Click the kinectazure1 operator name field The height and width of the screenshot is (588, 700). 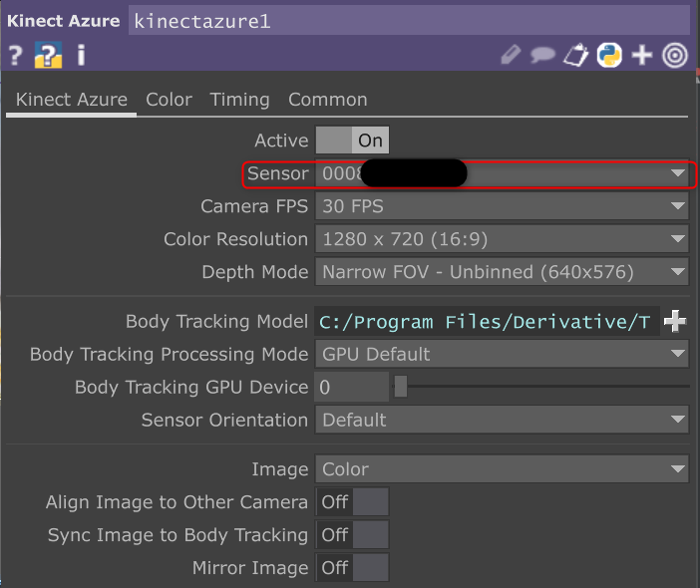[x=409, y=21]
